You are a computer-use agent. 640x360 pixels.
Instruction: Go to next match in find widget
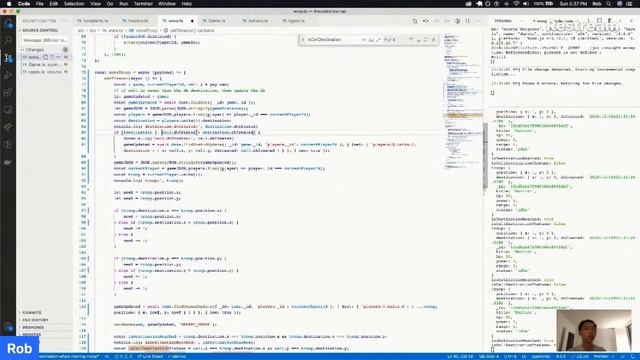(x=418, y=40)
